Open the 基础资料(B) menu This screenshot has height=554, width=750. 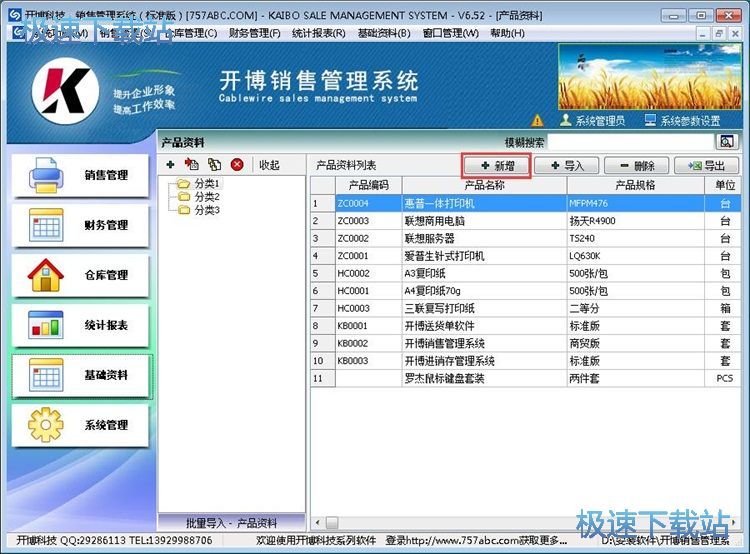point(384,33)
